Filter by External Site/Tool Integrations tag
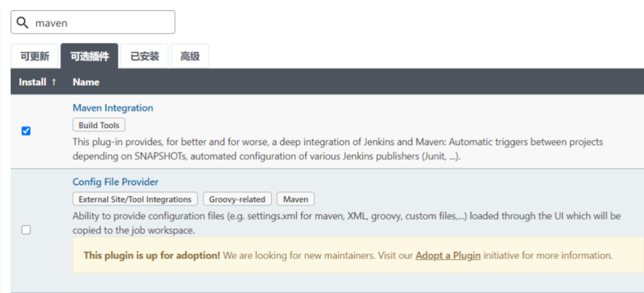This screenshot has height=293, width=644. [135, 199]
